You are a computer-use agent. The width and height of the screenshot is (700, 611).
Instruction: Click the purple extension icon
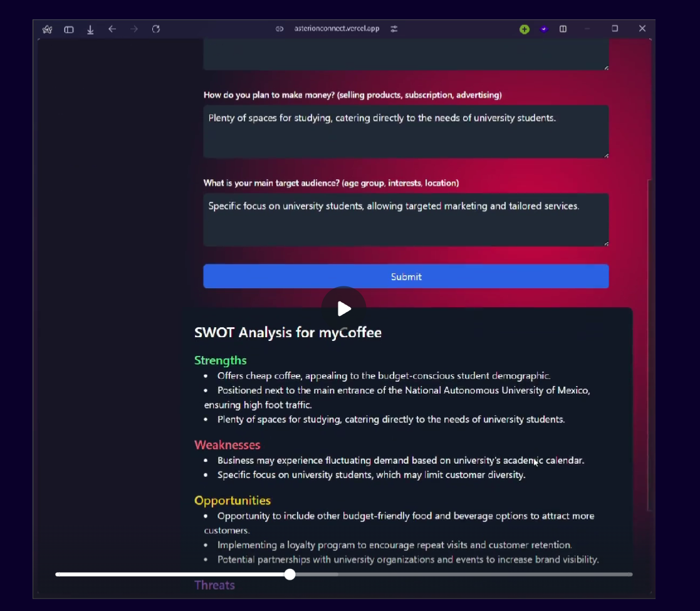pyautogui.click(x=543, y=29)
